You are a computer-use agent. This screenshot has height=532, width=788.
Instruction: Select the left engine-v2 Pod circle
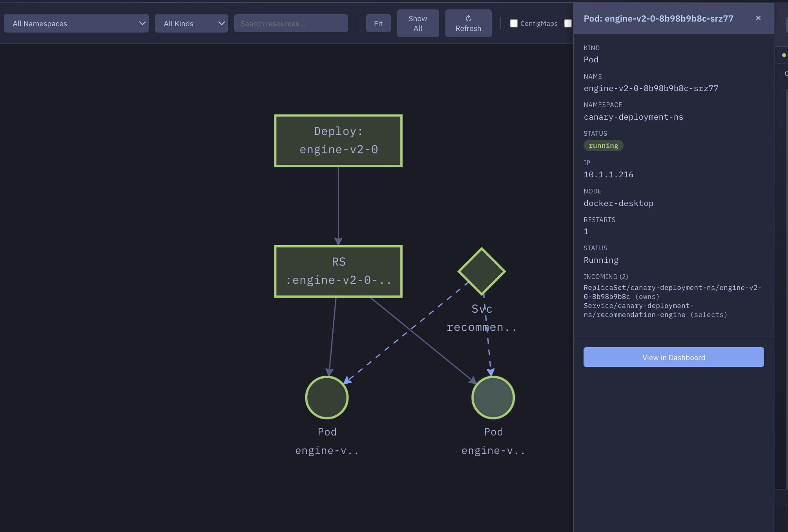coord(327,397)
